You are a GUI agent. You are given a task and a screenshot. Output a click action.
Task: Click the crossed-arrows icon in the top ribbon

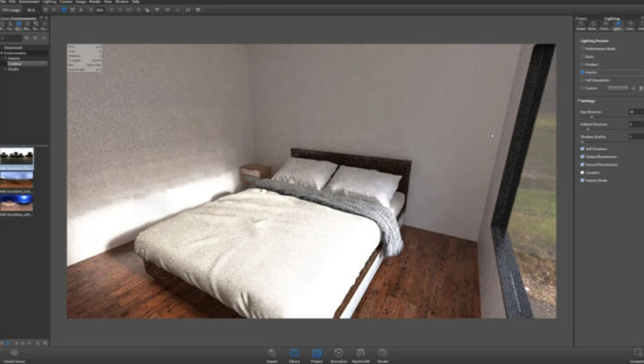click(x=188, y=10)
